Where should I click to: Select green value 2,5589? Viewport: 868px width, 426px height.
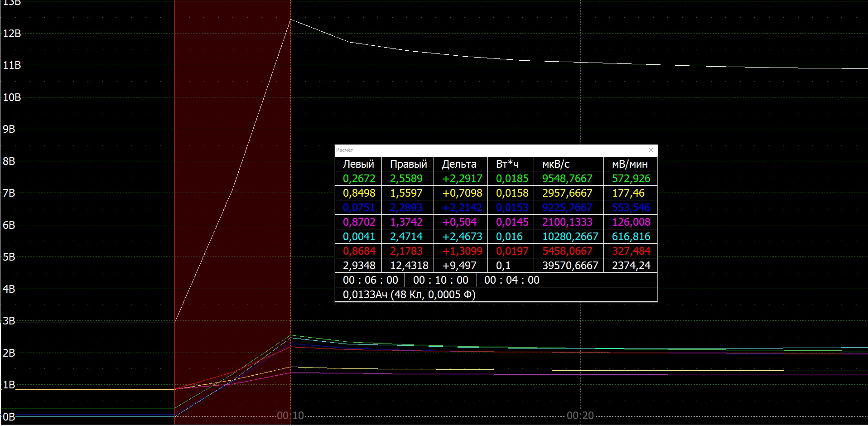(x=406, y=179)
